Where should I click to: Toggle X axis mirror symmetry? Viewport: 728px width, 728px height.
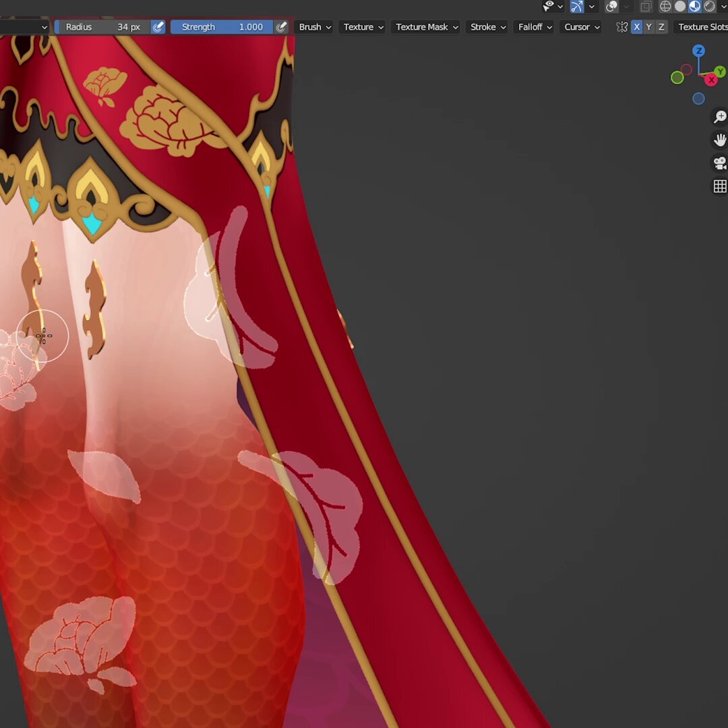636,27
